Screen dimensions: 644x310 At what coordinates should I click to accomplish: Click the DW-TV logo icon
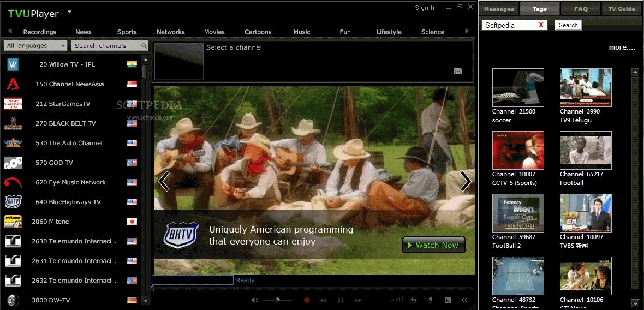[x=13, y=300]
